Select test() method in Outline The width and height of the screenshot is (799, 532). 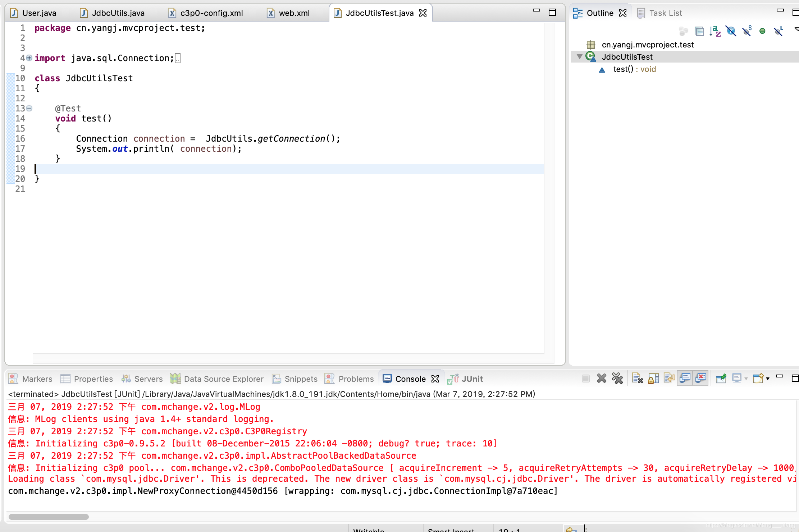[x=623, y=69]
